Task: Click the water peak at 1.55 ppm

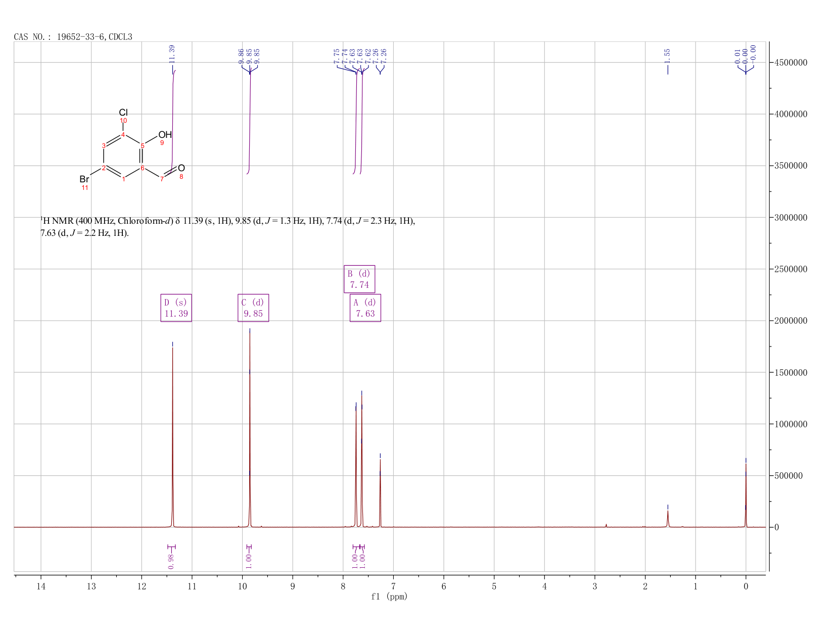Action: 668,519
